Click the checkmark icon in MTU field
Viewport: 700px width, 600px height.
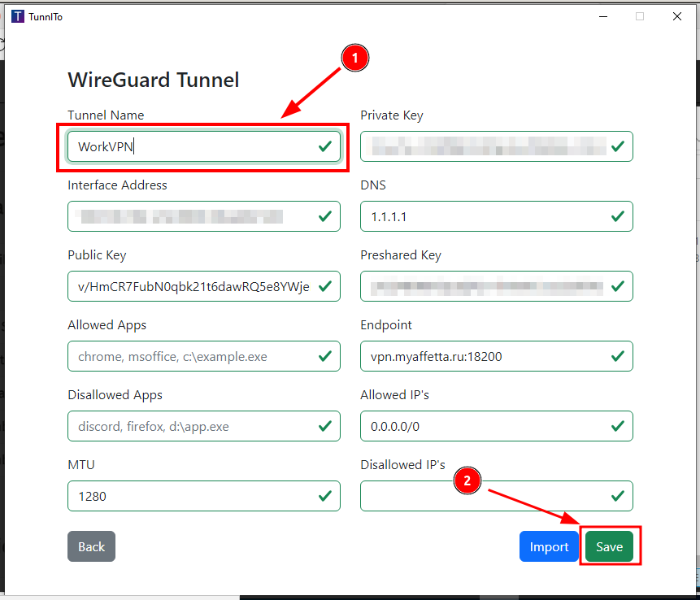point(324,496)
